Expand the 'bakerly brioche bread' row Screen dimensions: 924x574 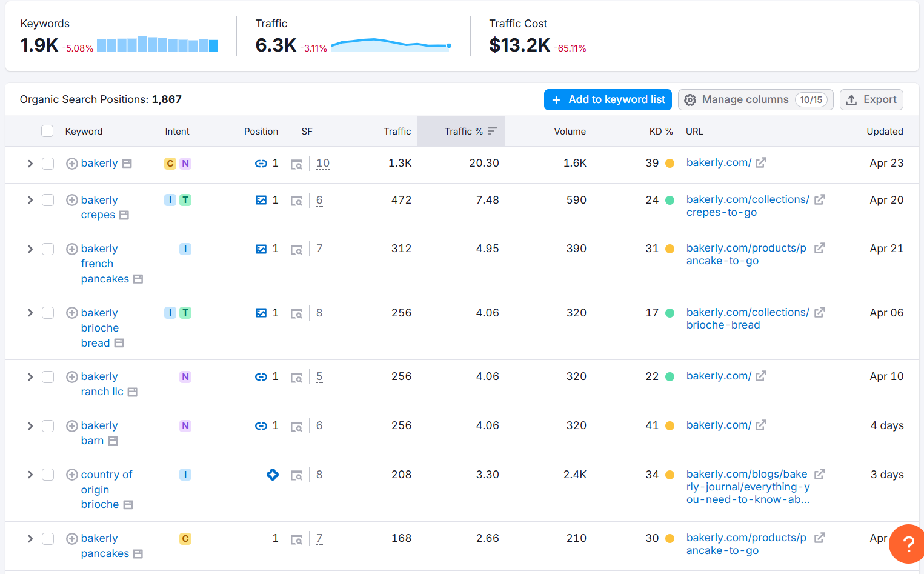click(30, 313)
